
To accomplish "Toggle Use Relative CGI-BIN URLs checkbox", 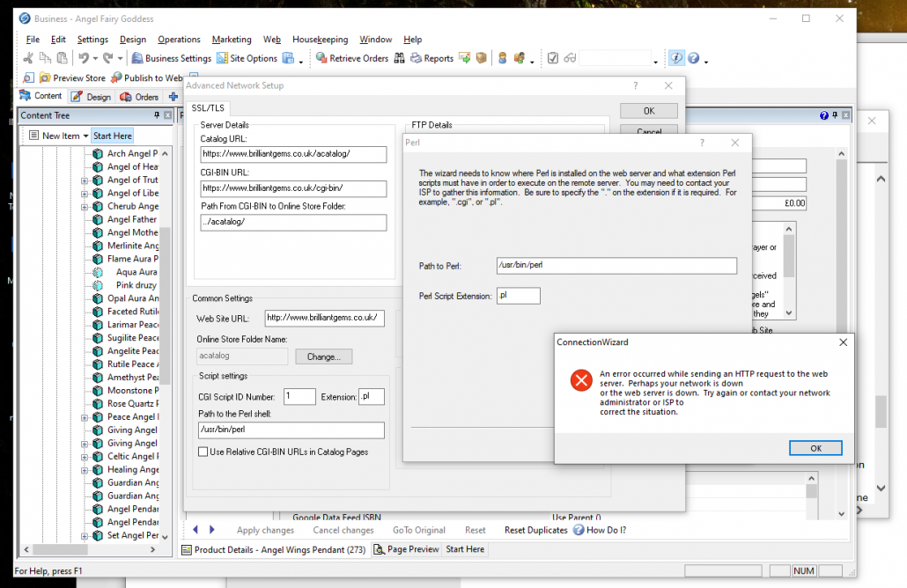I will pos(203,452).
